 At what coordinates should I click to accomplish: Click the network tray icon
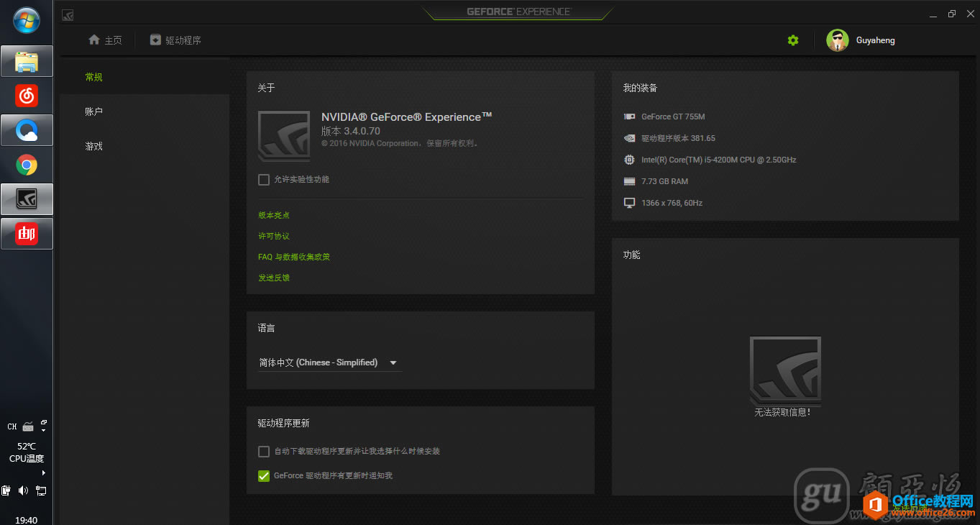click(41, 490)
